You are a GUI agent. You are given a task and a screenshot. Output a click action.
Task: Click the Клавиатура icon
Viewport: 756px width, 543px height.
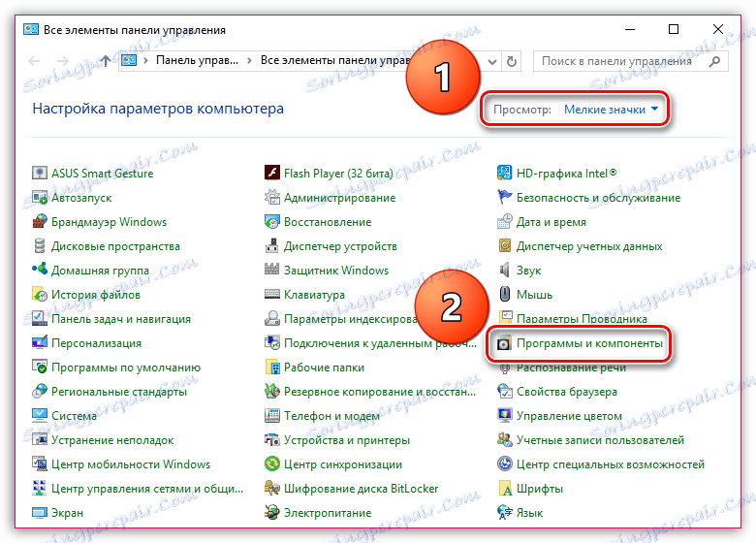tap(272, 294)
